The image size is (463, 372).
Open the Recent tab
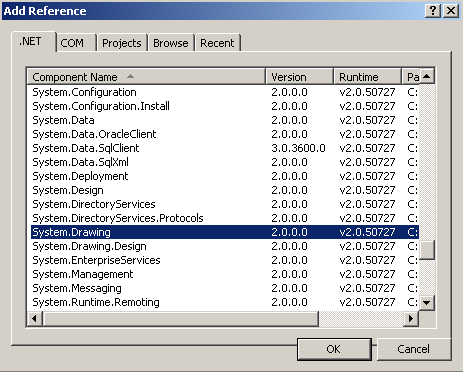(217, 43)
